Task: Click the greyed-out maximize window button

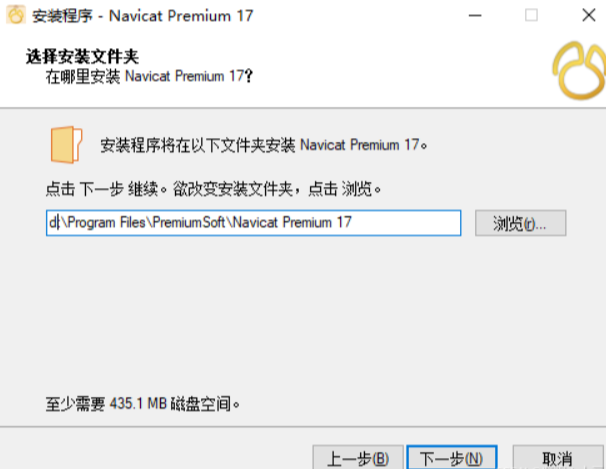Action: tap(531, 15)
